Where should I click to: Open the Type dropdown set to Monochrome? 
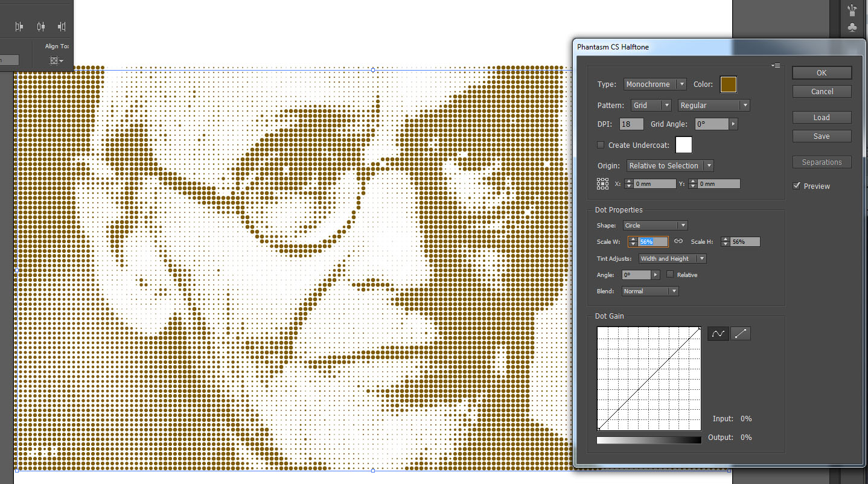click(x=655, y=84)
